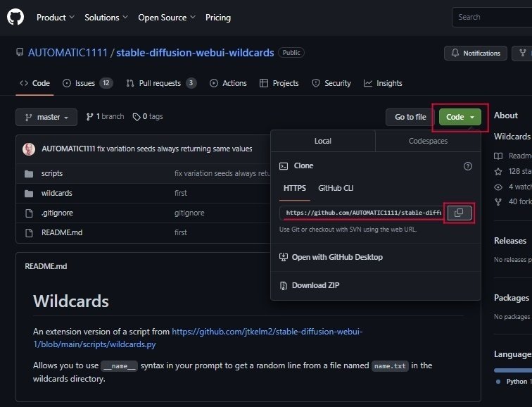Image resolution: width=532 pixels, height=407 pixels.
Task: Open the Open Source dropdown
Action: pyautogui.click(x=167, y=18)
